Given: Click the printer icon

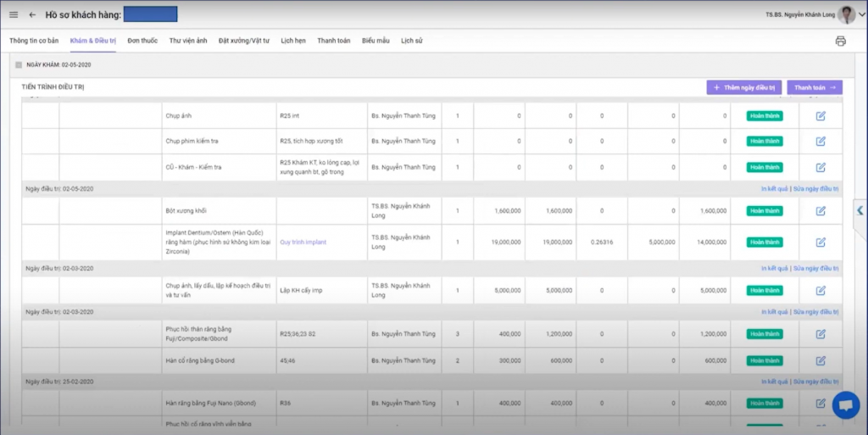Looking at the screenshot, I should (x=840, y=41).
